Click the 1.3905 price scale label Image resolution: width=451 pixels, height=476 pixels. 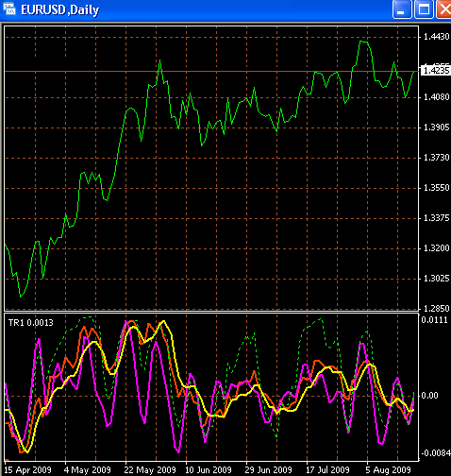tap(437, 127)
